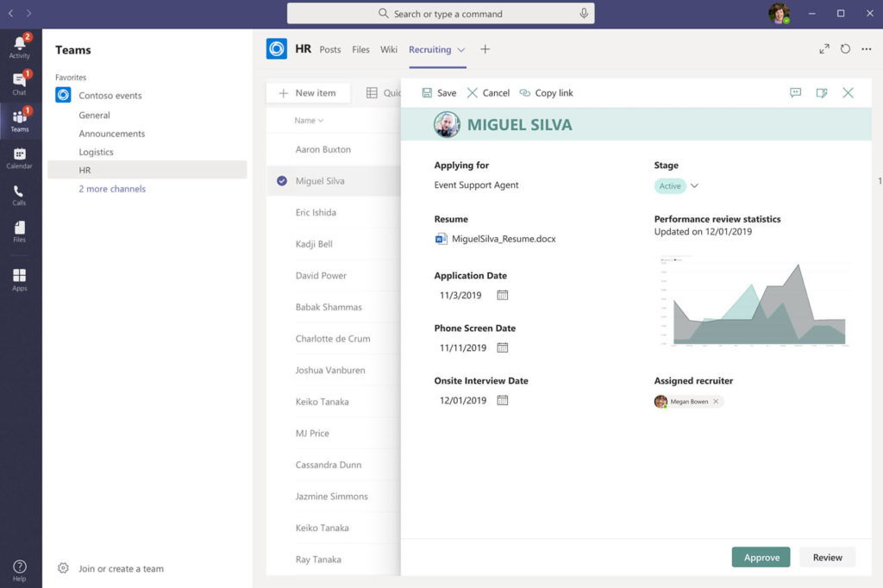Screen dimensions: 883x588
Task: Click the search or command box
Action: pos(441,14)
